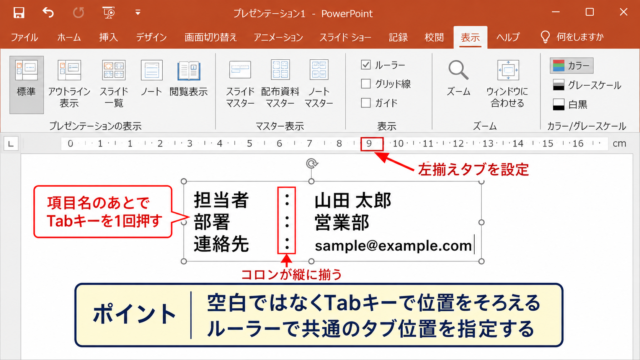Click the Redo arrow icon
This screenshot has height=360, width=640.
point(78,13)
